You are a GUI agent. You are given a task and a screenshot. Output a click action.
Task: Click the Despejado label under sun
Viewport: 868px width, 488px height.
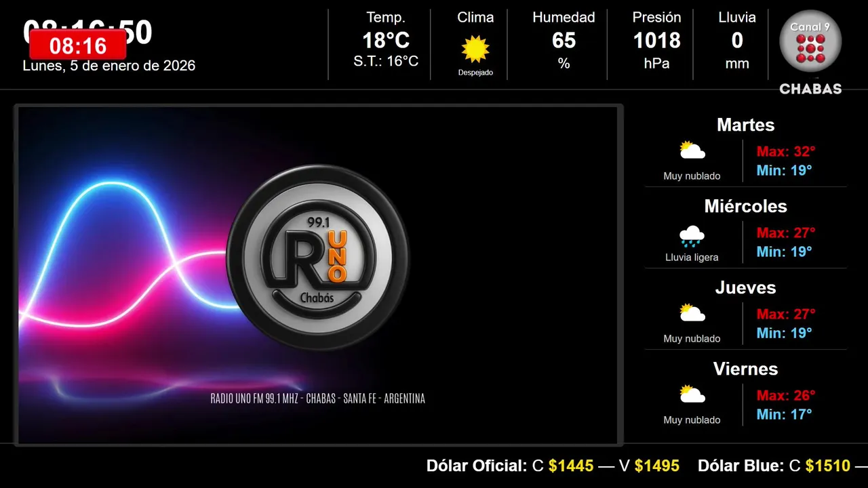pos(475,73)
